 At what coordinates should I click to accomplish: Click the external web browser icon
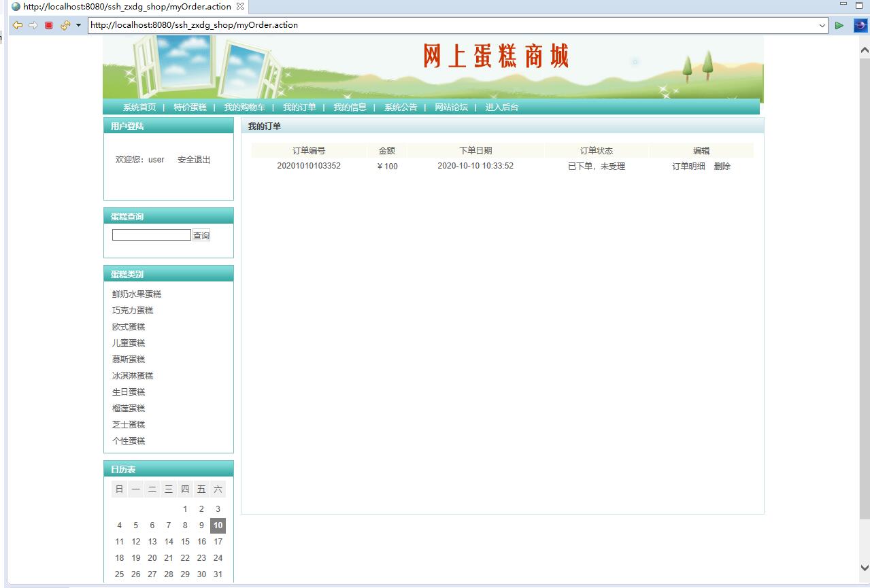pos(860,25)
